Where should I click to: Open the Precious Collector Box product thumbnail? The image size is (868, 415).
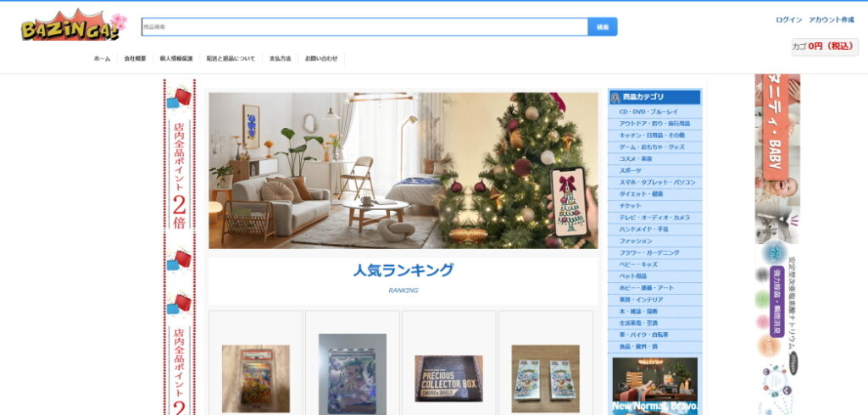448,378
